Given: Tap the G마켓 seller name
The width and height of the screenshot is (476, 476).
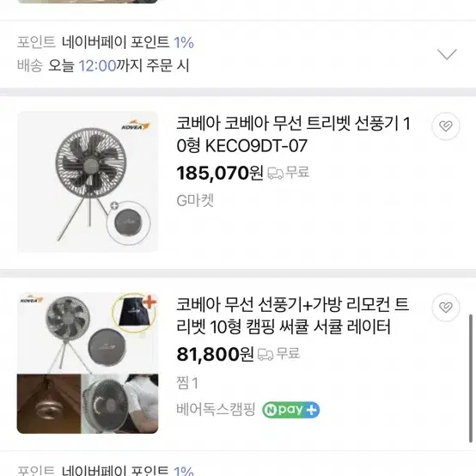Looking at the screenshot, I should (x=195, y=200).
